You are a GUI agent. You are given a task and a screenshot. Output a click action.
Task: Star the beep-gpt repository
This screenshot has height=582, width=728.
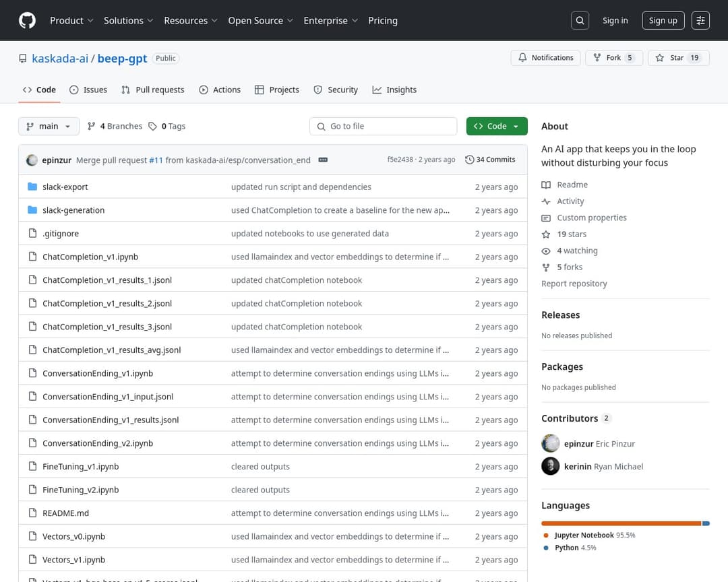point(679,58)
